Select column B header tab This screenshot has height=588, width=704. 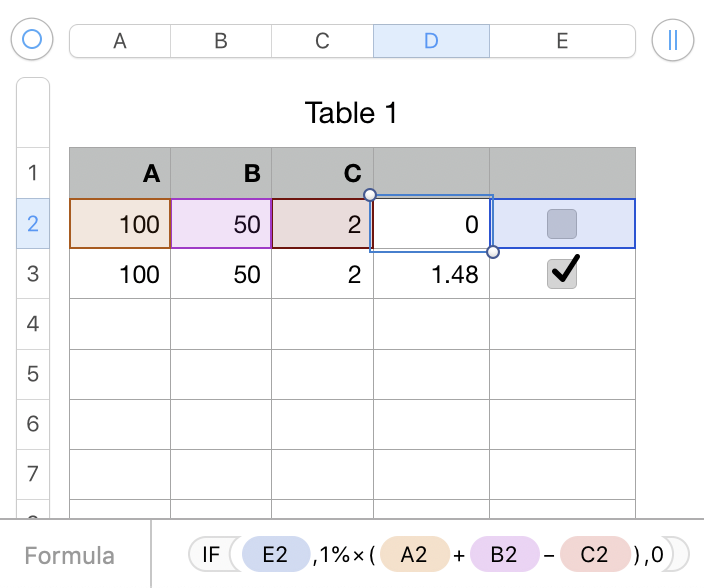(x=221, y=41)
